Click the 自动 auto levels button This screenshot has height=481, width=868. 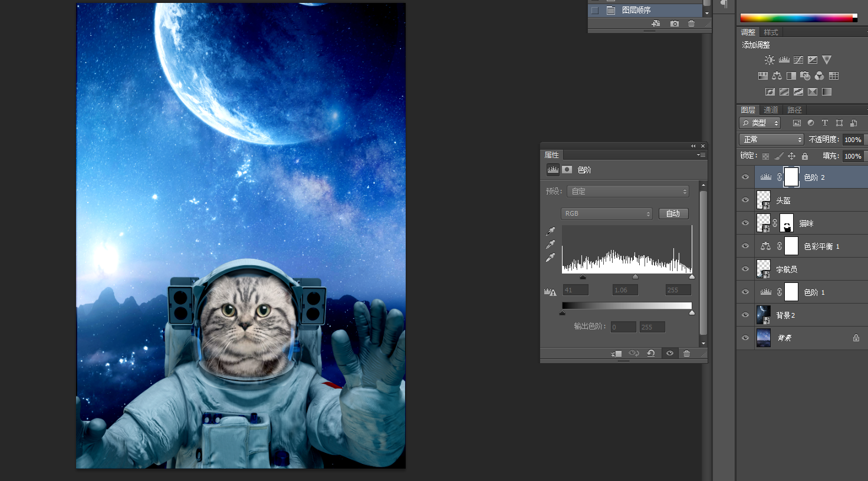(x=673, y=213)
